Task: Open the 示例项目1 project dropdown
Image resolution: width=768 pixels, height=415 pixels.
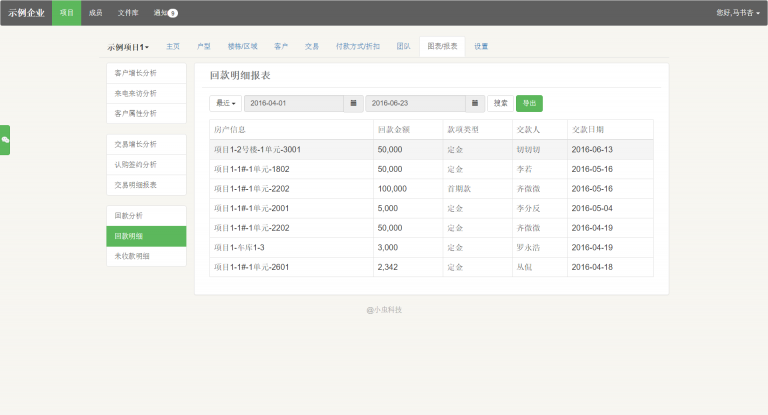Action: pyautogui.click(x=128, y=47)
